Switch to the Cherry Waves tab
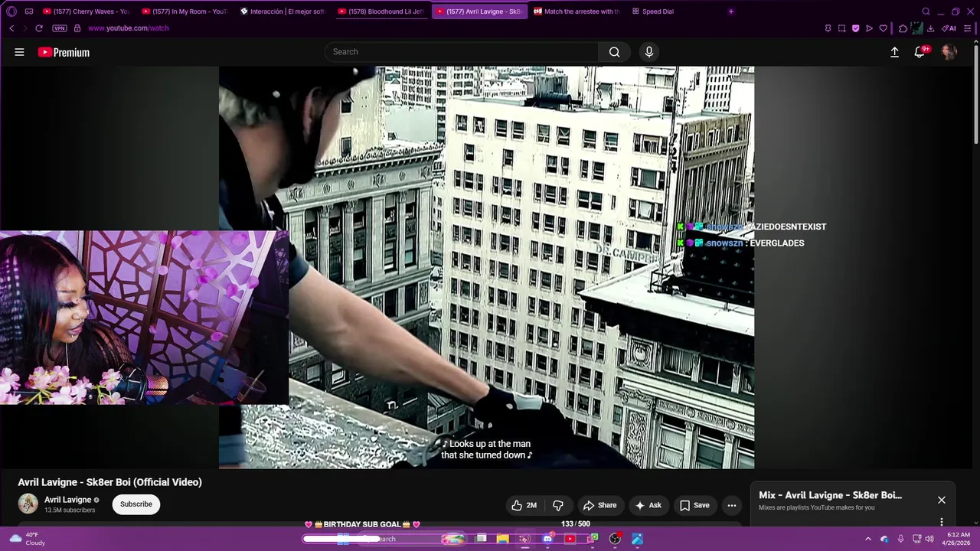Image resolution: width=980 pixels, height=551 pixels. click(87, 11)
